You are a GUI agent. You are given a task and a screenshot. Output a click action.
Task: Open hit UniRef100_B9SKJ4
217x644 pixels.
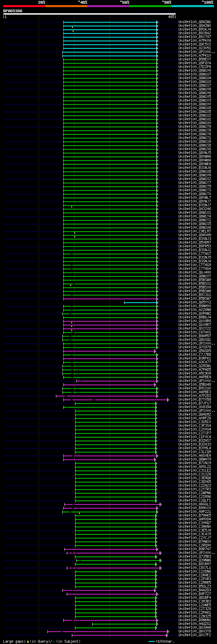[x=195, y=30]
